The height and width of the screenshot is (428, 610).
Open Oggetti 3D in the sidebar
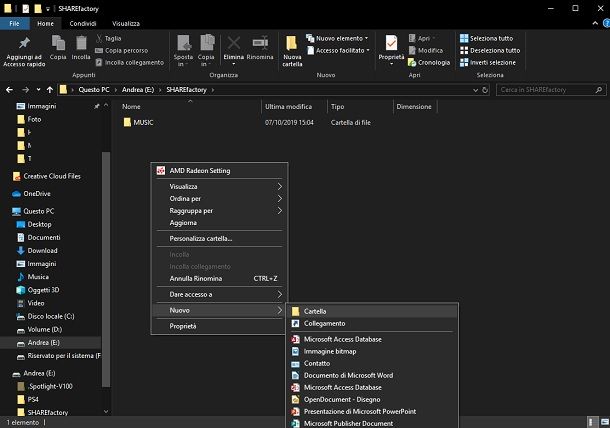click(38, 290)
